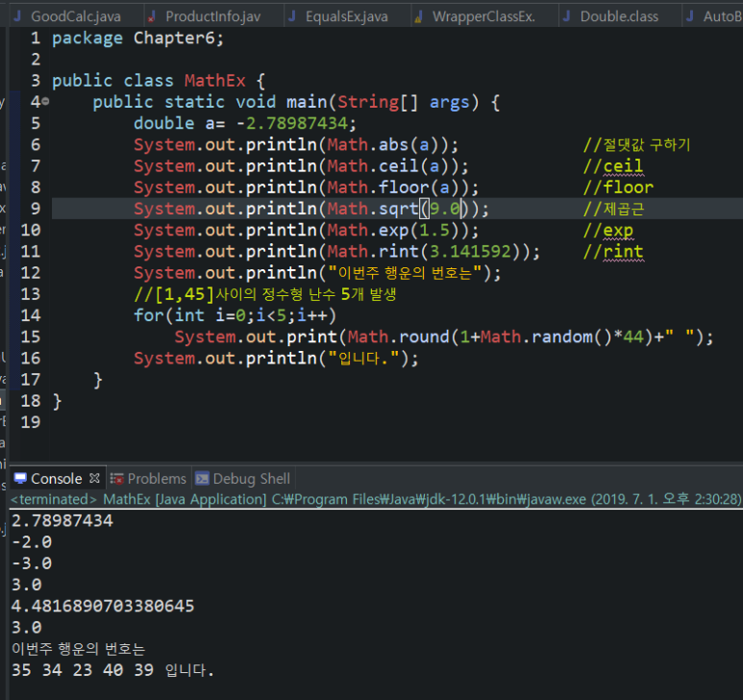Close the Console view tab

(x=94, y=479)
